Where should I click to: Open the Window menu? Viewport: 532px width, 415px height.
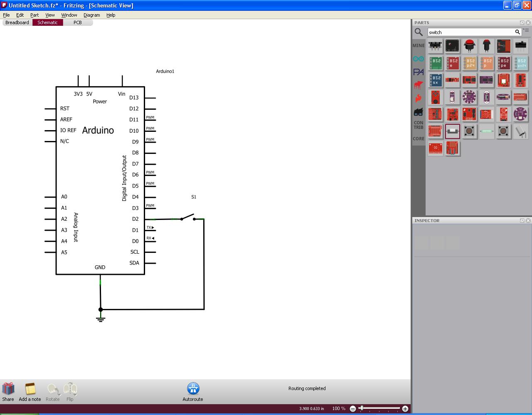(69, 15)
